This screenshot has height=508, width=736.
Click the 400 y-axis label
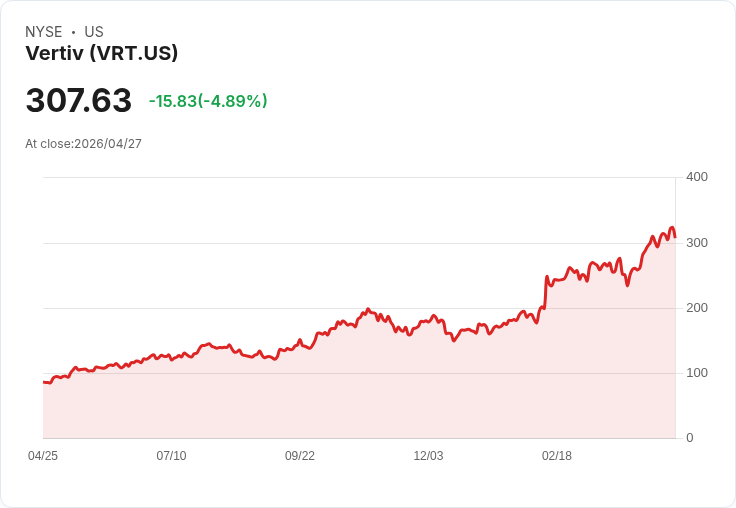696,177
